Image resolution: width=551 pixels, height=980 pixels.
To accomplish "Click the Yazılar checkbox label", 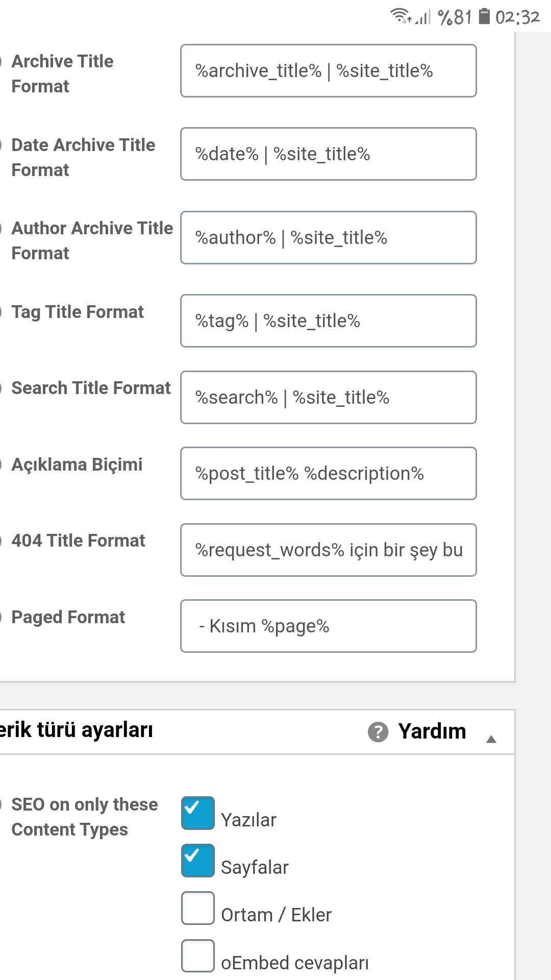I will pos(248,820).
